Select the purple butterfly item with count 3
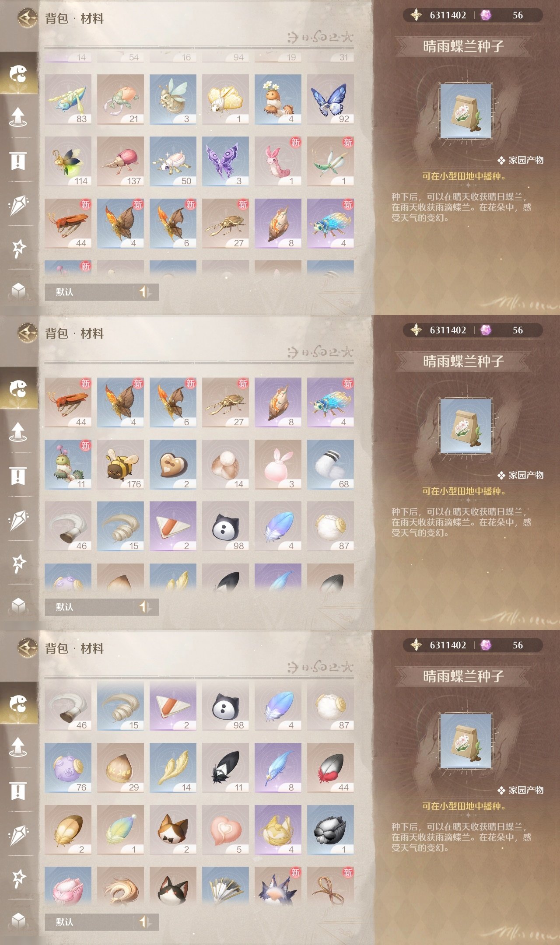560x945 pixels. click(x=225, y=161)
